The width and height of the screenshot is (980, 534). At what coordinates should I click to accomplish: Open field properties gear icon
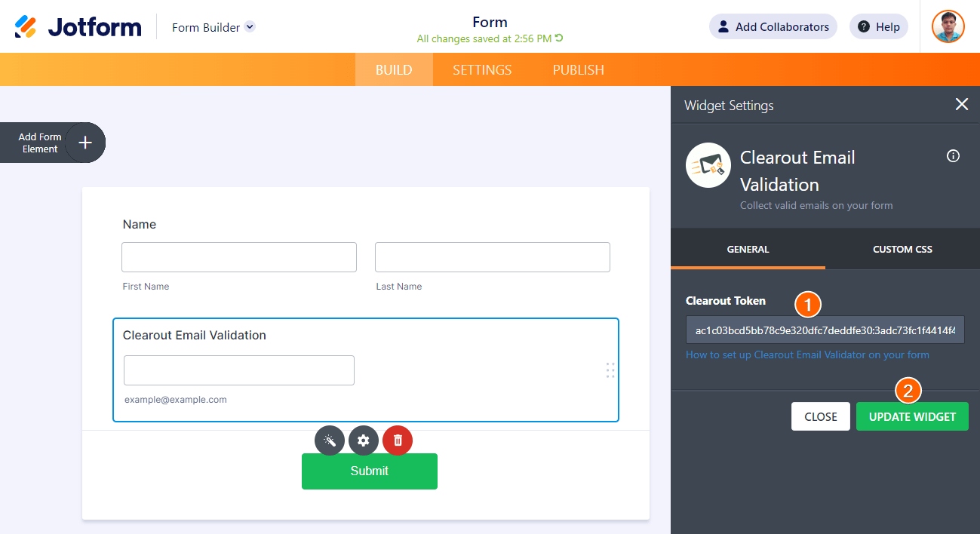click(x=364, y=440)
